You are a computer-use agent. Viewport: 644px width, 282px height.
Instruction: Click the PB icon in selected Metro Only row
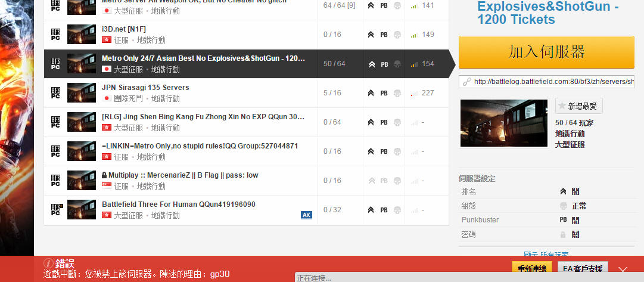click(384, 64)
